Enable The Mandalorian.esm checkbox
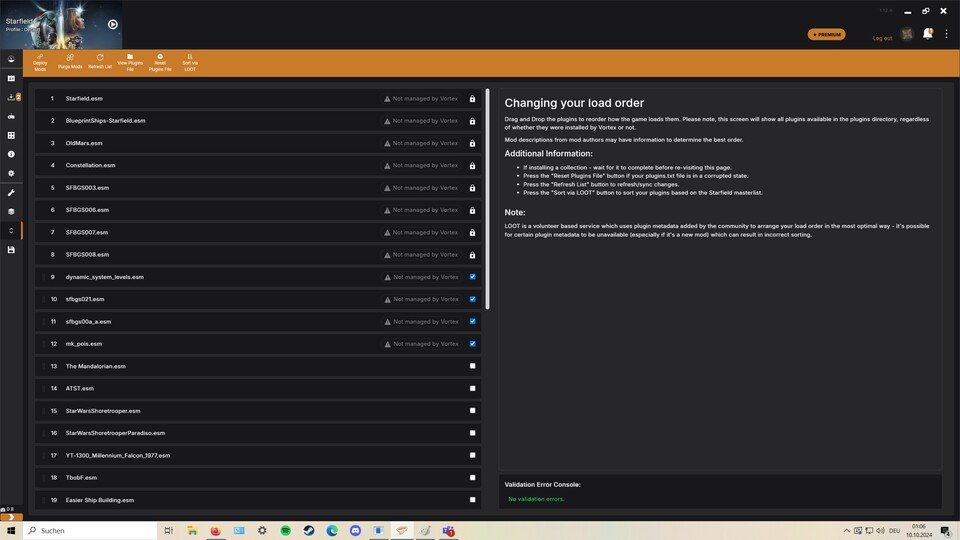The width and height of the screenshot is (960, 540). click(473, 366)
